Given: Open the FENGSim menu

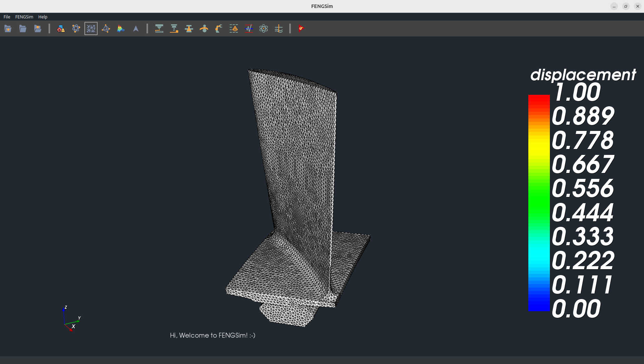Looking at the screenshot, I should (x=24, y=17).
